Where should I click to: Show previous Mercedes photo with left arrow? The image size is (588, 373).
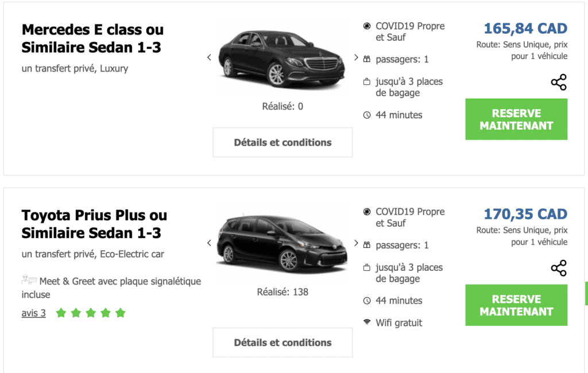point(209,57)
